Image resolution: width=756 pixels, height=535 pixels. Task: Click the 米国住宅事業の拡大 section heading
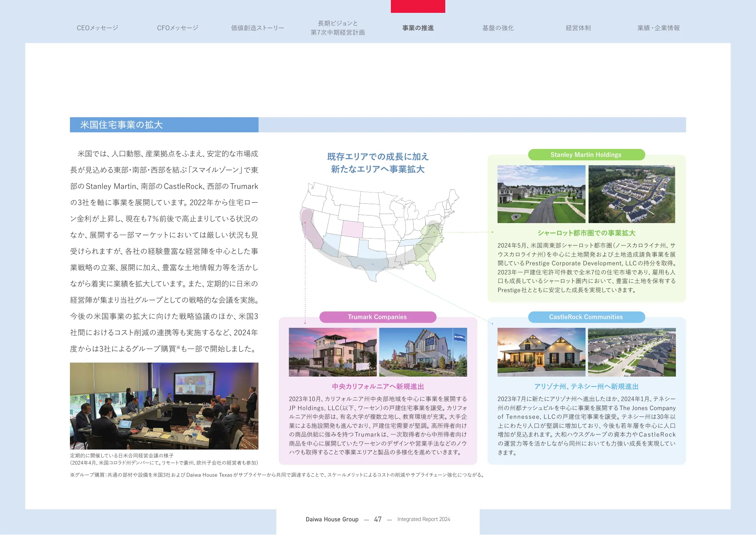click(x=121, y=125)
